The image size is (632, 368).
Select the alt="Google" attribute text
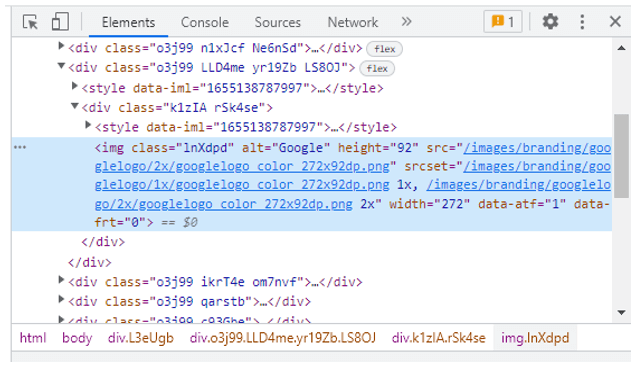pyautogui.click(x=286, y=148)
